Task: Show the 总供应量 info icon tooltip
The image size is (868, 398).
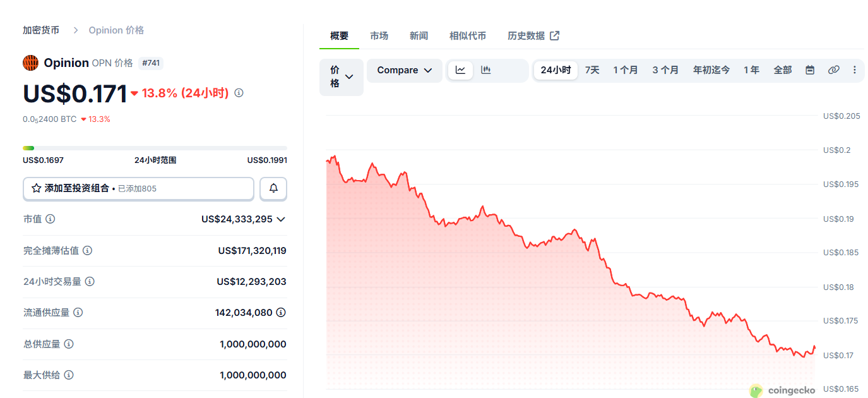Action: coord(69,344)
